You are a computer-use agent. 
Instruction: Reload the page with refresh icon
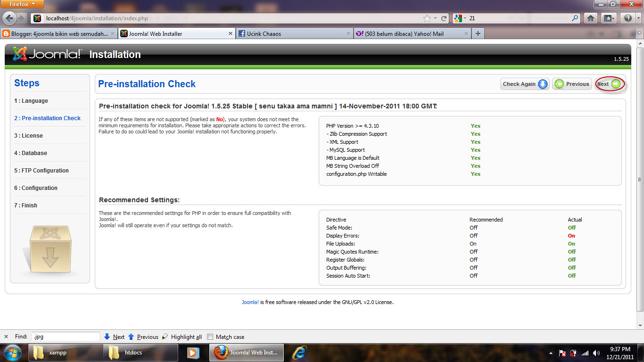[x=444, y=18]
